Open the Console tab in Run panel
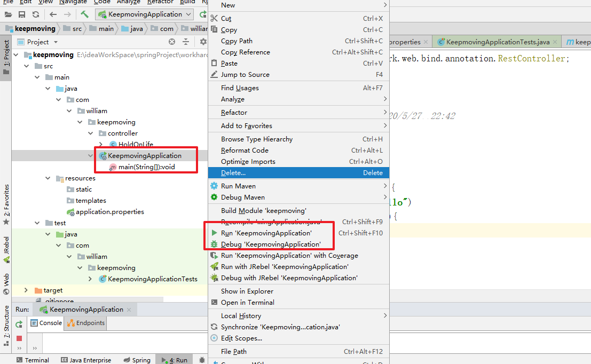591x364 pixels. click(x=46, y=323)
